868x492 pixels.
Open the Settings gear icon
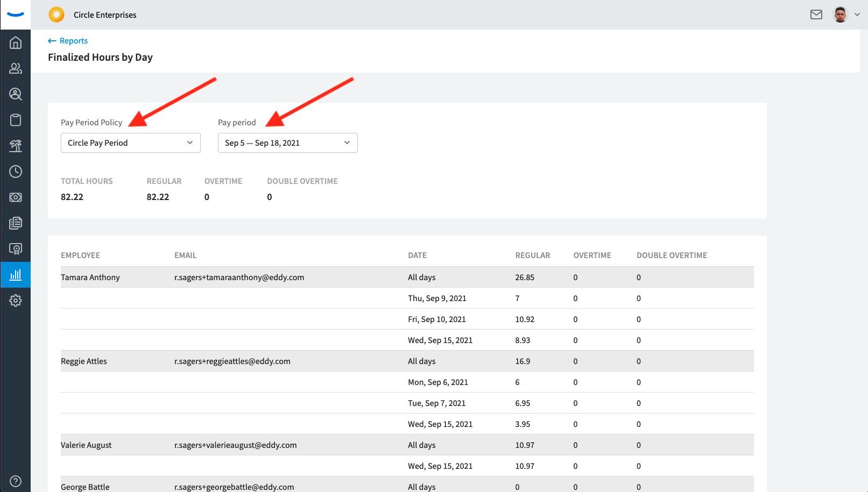click(x=16, y=301)
